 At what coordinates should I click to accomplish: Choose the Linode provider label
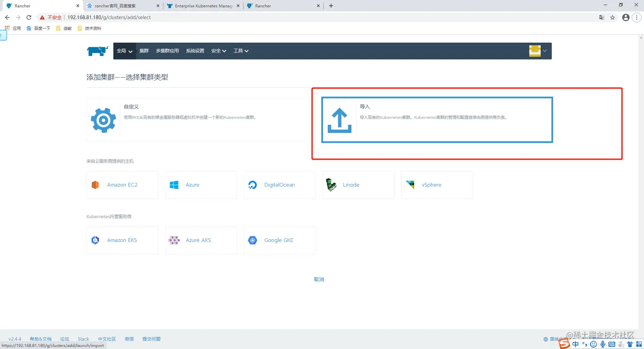click(x=351, y=185)
